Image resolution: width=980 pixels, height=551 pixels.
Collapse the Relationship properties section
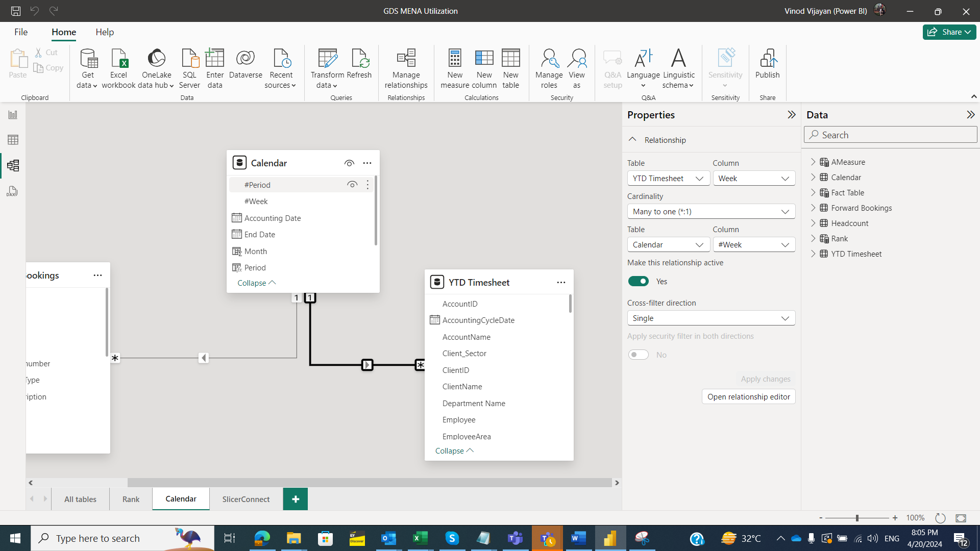(x=632, y=139)
